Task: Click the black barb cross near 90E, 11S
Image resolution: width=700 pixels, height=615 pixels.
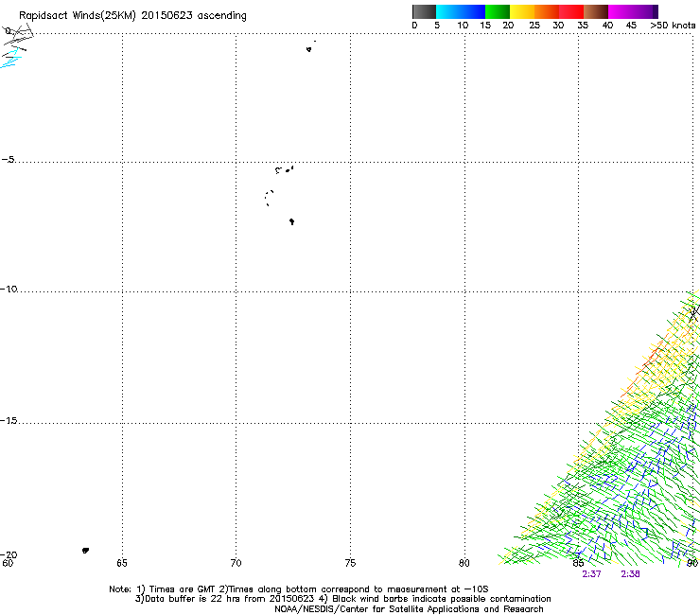Action: click(693, 313)
